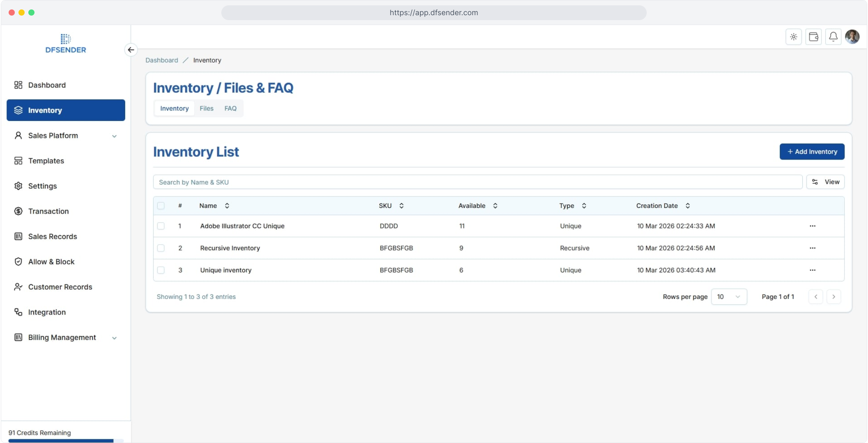
Task: Open the wallet icon in header
Action: [x=813, y=37]
